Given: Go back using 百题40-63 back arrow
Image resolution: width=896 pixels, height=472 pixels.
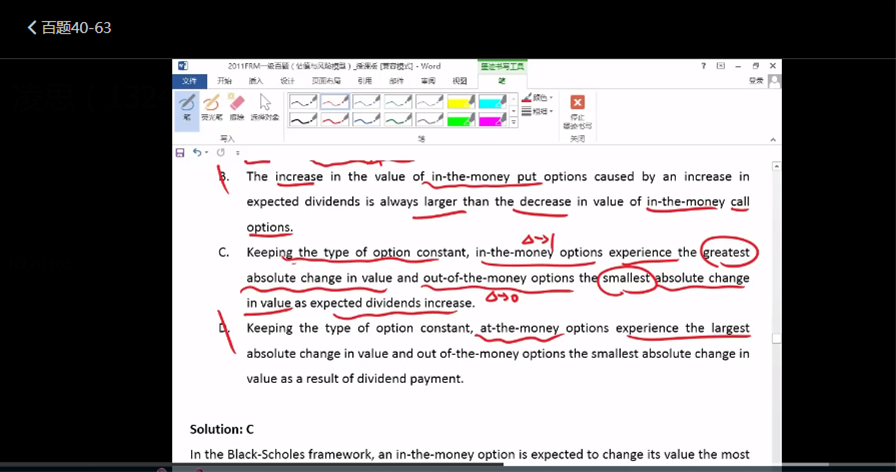Looking at the screenshot, I should pyautogui.click(x=32, y=28).
